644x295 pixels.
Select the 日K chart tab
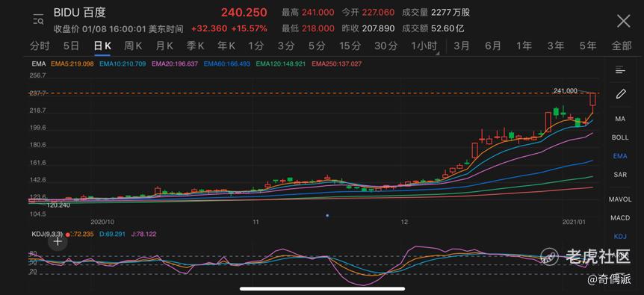click(102, 46)
